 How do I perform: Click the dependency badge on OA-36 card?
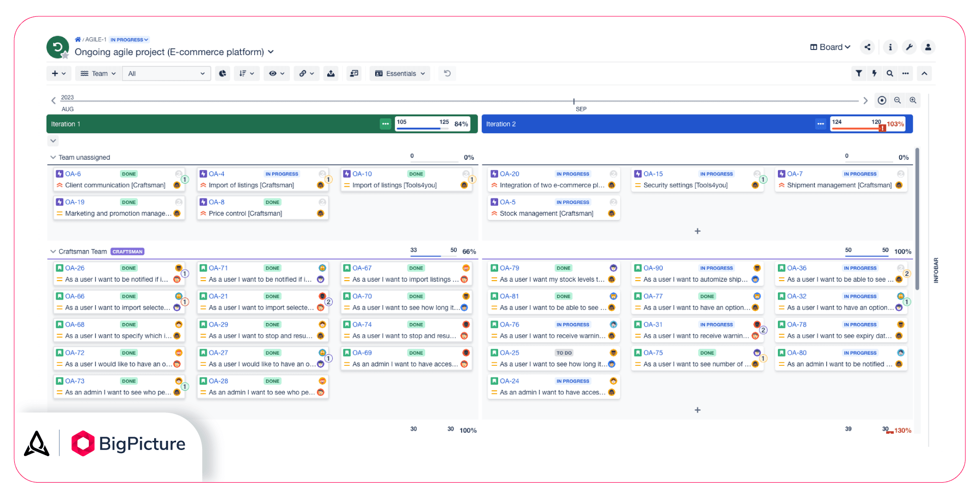[x=907, y=273]
